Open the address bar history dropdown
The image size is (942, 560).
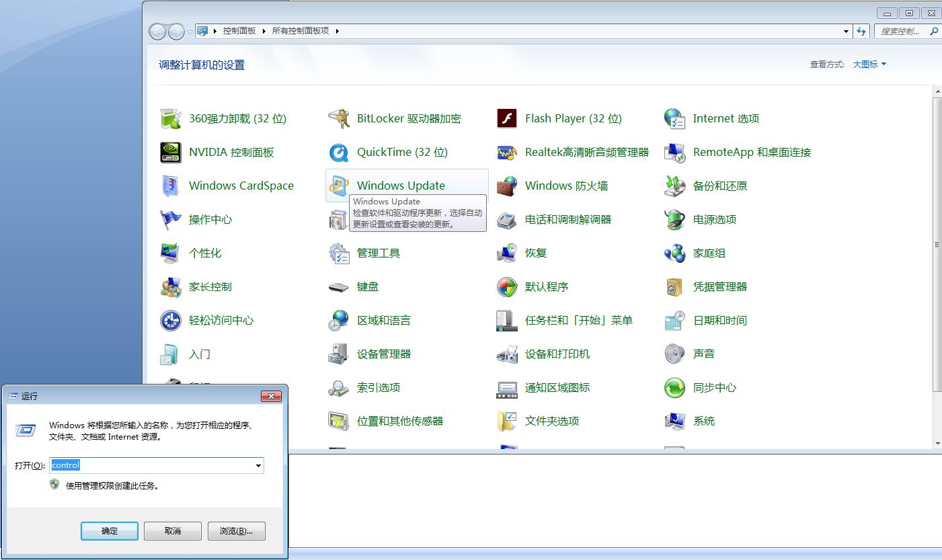pyautogui.click(x=846, y=31)
